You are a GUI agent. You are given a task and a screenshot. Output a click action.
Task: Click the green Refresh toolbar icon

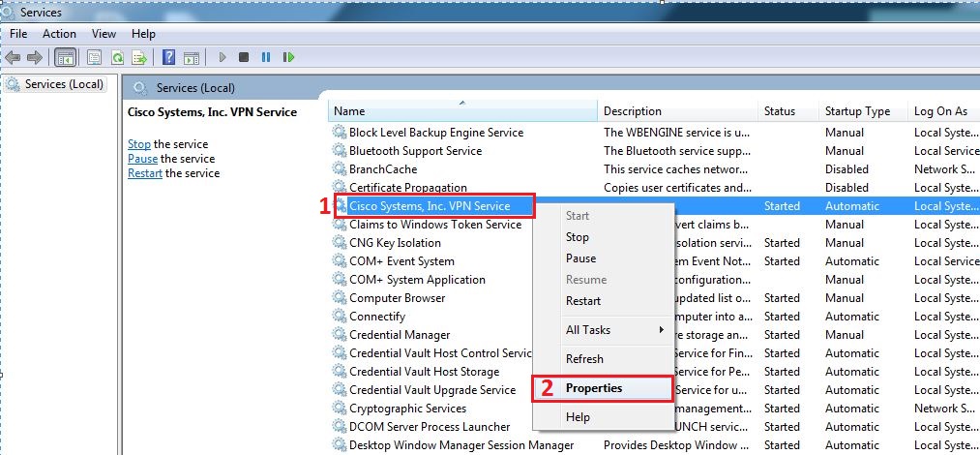(x=117, y=57)
